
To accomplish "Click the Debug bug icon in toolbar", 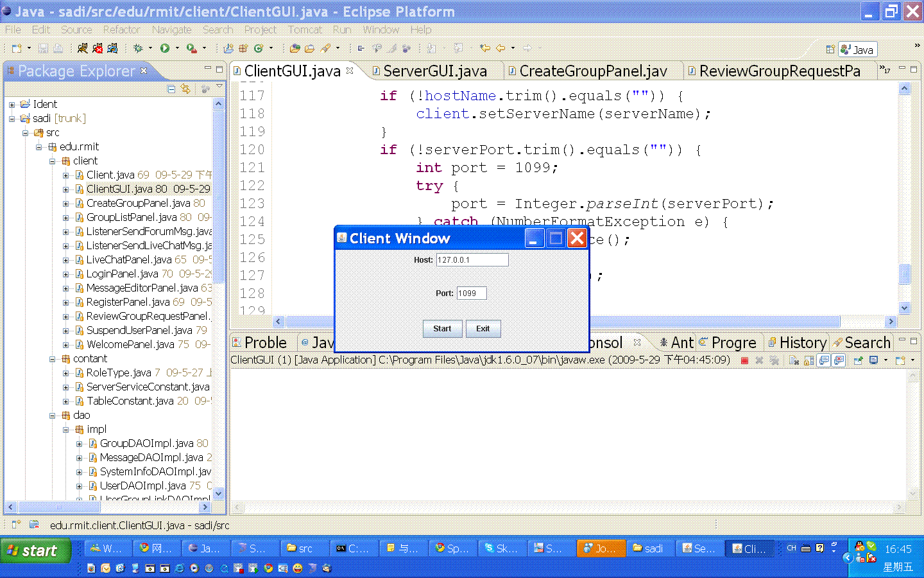I will point(138,48).
